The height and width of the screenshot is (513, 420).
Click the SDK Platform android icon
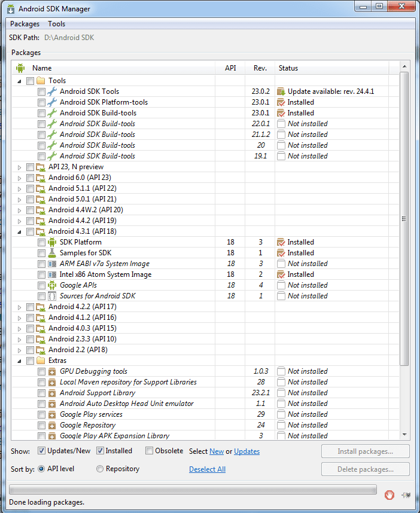pyautogui.click(x=52, y=242)
